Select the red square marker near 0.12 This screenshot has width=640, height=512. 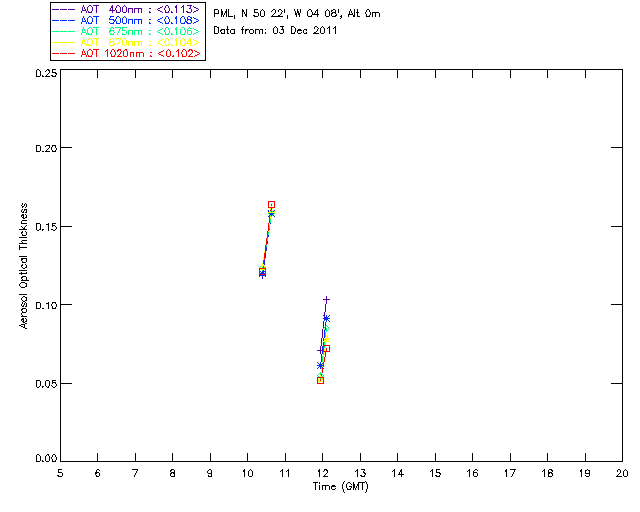pos(262,271)
